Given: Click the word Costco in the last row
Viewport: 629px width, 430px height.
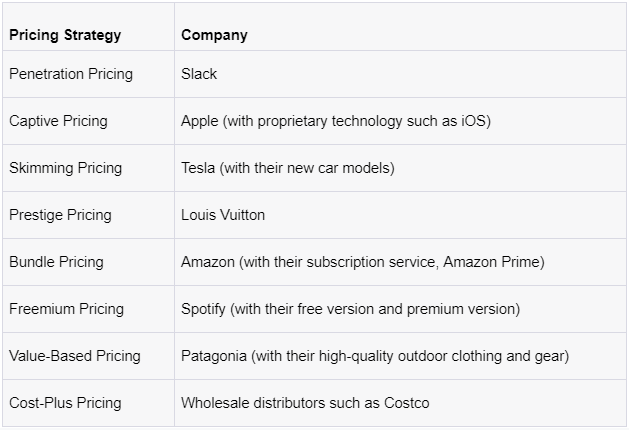Looking at the screenshot, I should pos(406,403).
